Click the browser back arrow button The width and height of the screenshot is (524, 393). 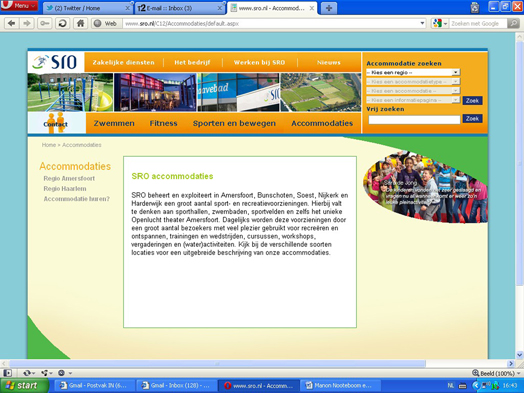11,23
